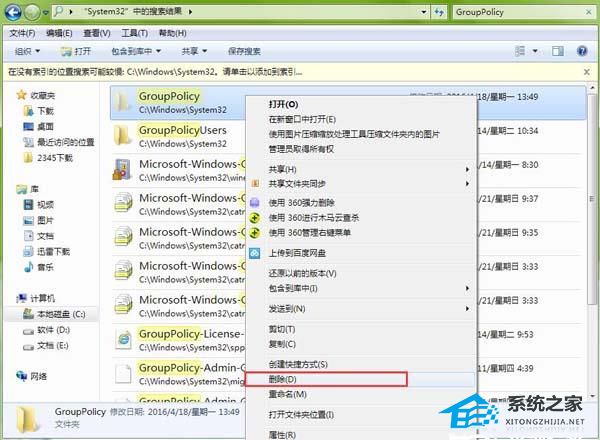The image size is (600, 440).
Task: Select 文档 (E:) drive
Action: click(x=46, y=345)
